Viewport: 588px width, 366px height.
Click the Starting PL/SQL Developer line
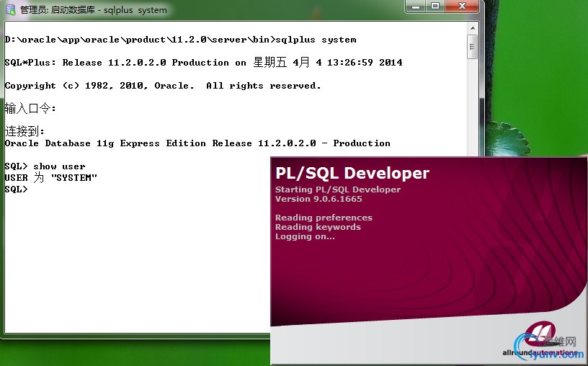[x=338, y=189]
